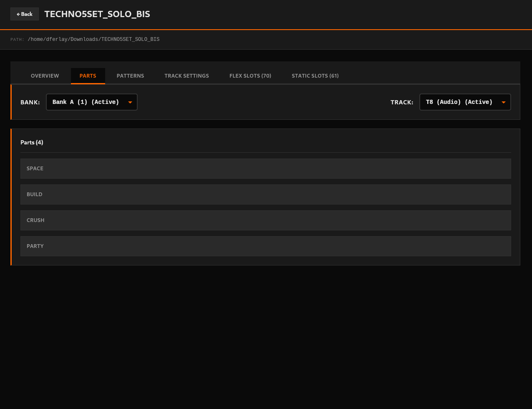The image size is (532, 409).
Task: Expand the BUILD part row
Action: [x=265, y=194]
